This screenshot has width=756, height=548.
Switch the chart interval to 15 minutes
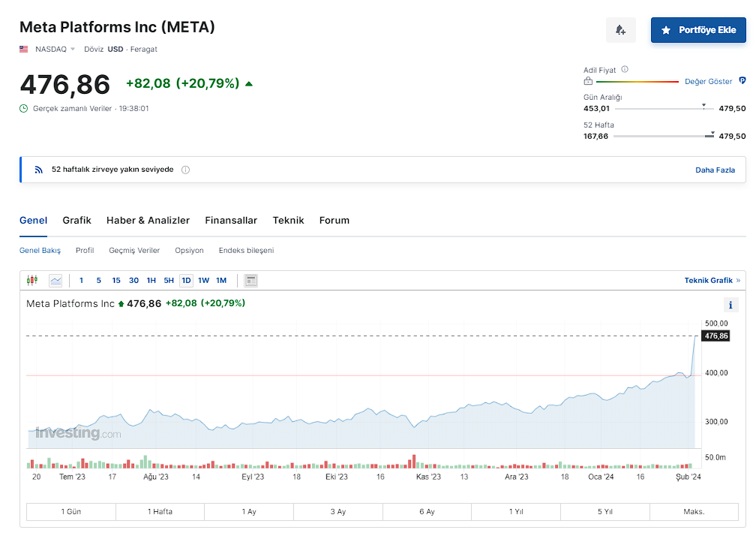tap(116, 281)
